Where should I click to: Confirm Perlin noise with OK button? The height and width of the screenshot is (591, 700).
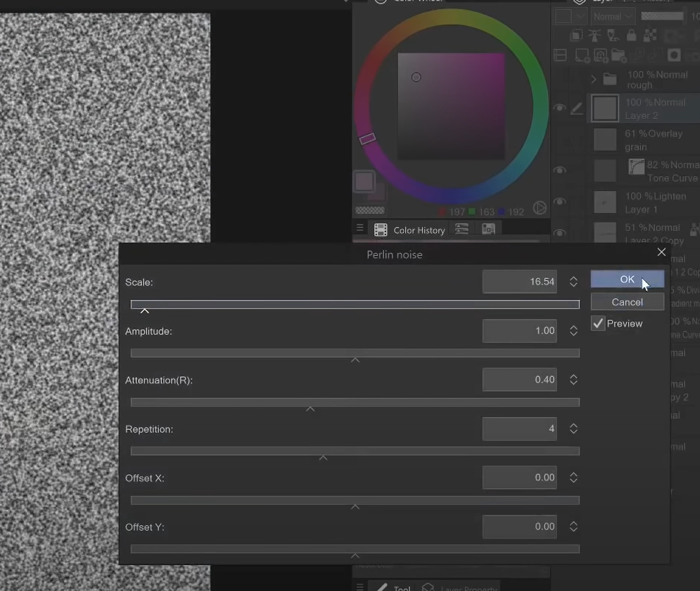point(627,279)
